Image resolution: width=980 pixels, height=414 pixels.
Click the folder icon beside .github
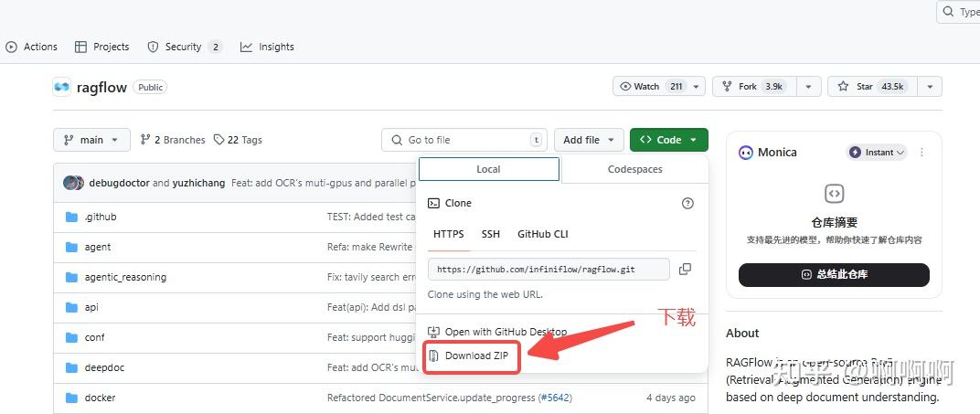click(x=71, y=217)
